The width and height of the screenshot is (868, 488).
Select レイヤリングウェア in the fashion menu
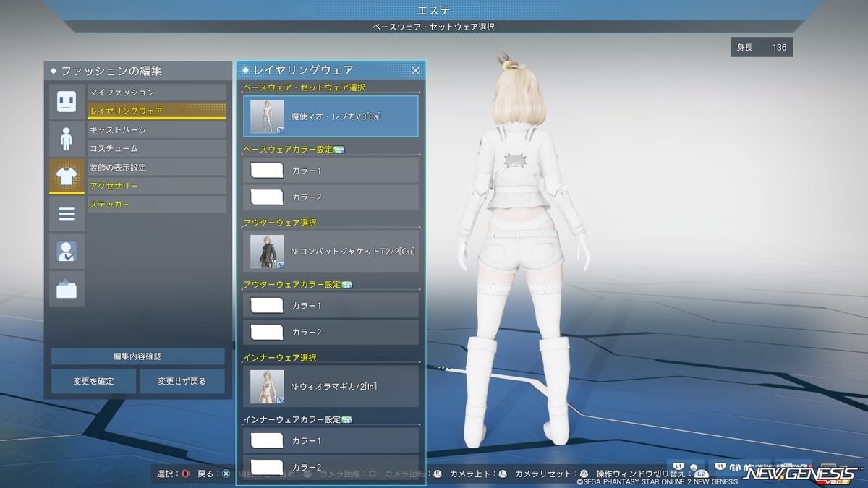click(157, 111)
